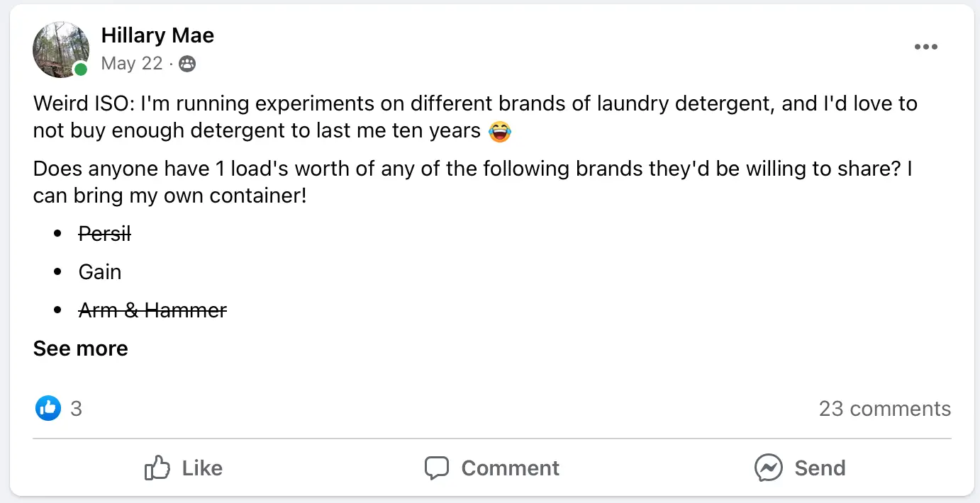Click the laughing emoji in the post text

499,132
